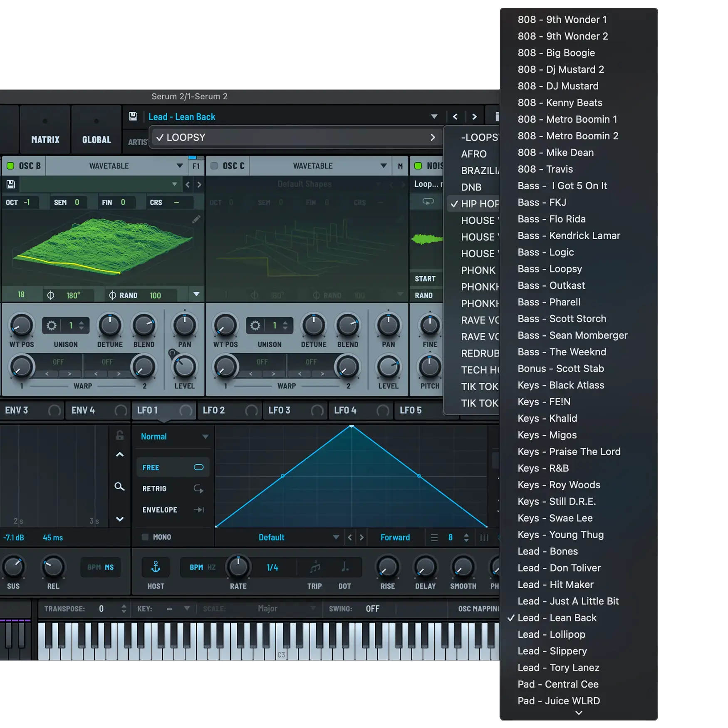This screenshot has height=728, width=728.
Task: Toggle OSC B power on/off
Action: (x=10, y=166)
